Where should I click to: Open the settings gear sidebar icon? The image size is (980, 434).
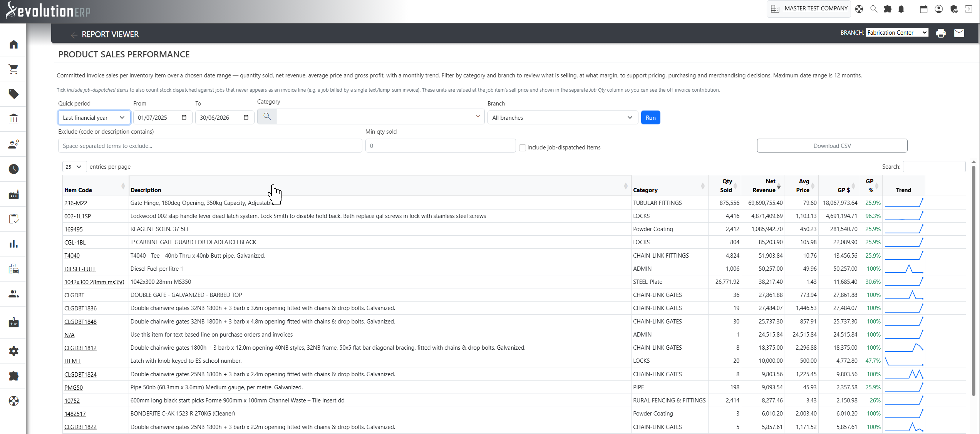pos(13,351)
